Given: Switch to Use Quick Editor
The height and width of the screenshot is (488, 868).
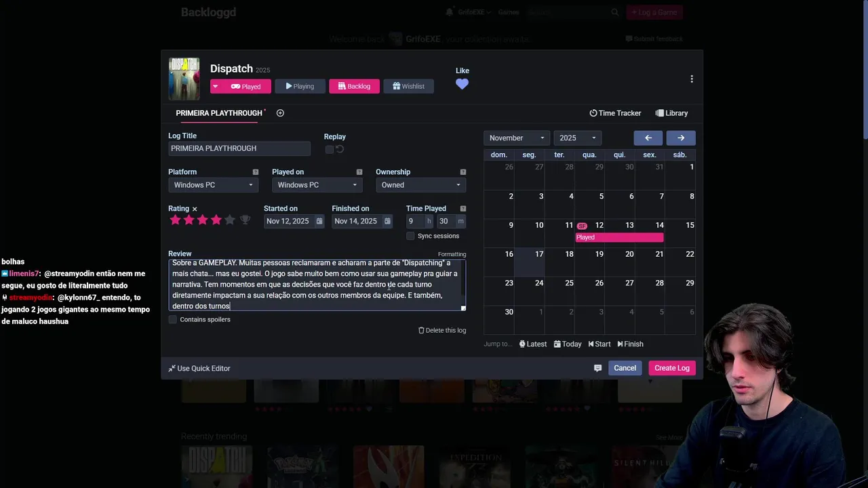Looking at the screenshot, I should [x=199, y=368].
